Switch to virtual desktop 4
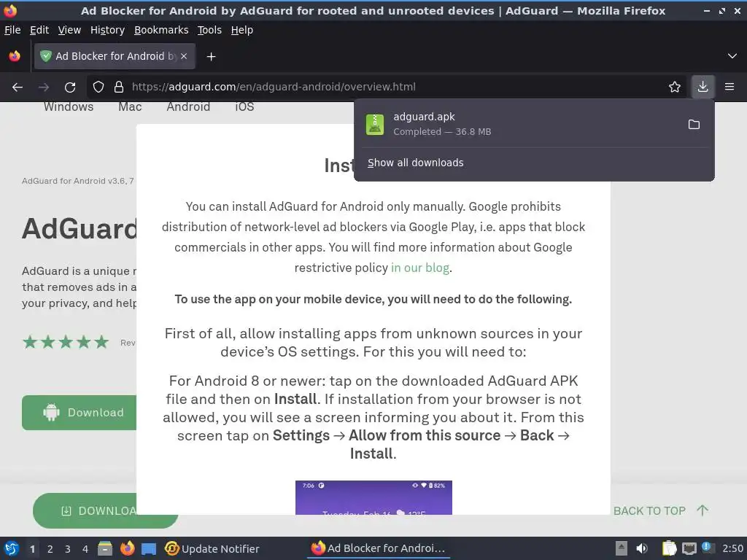747x560 pixels. pos(85,549)
